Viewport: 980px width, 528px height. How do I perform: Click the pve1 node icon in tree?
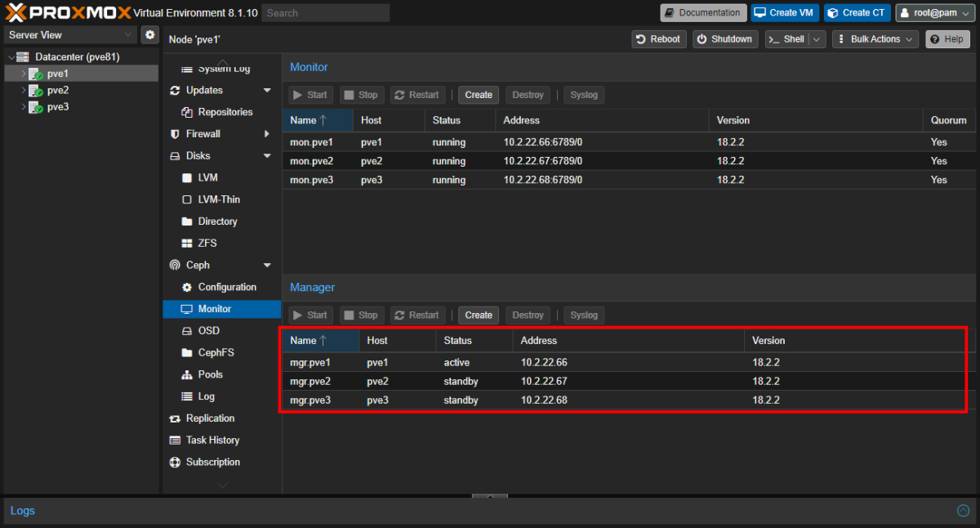tap(36, 74)
